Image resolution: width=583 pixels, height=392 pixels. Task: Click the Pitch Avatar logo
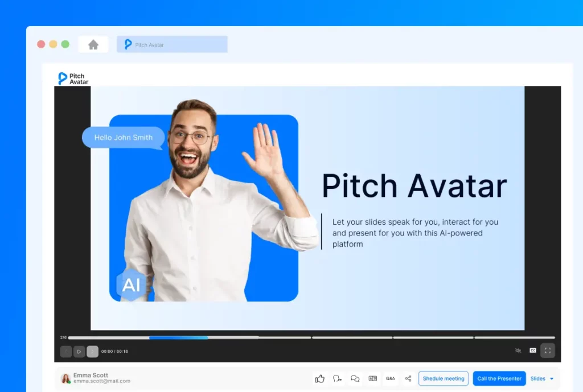click(72, 78)
